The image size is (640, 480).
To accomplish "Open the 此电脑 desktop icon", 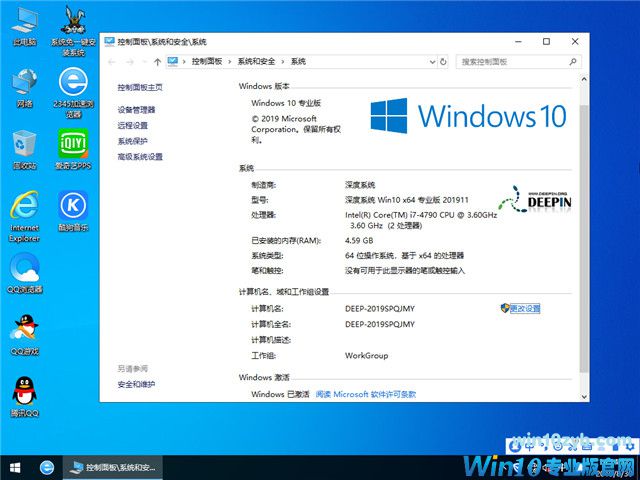I will click(x=24, y=27).
